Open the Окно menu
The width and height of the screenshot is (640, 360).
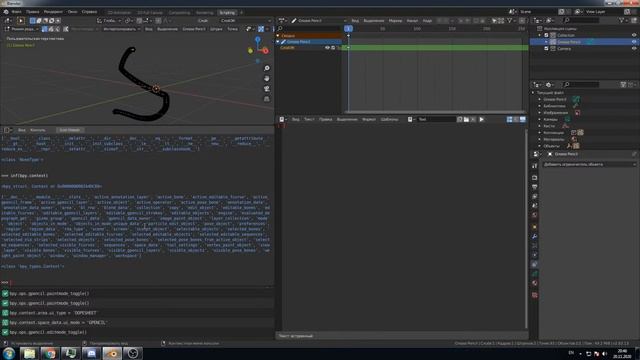(73, 12)
